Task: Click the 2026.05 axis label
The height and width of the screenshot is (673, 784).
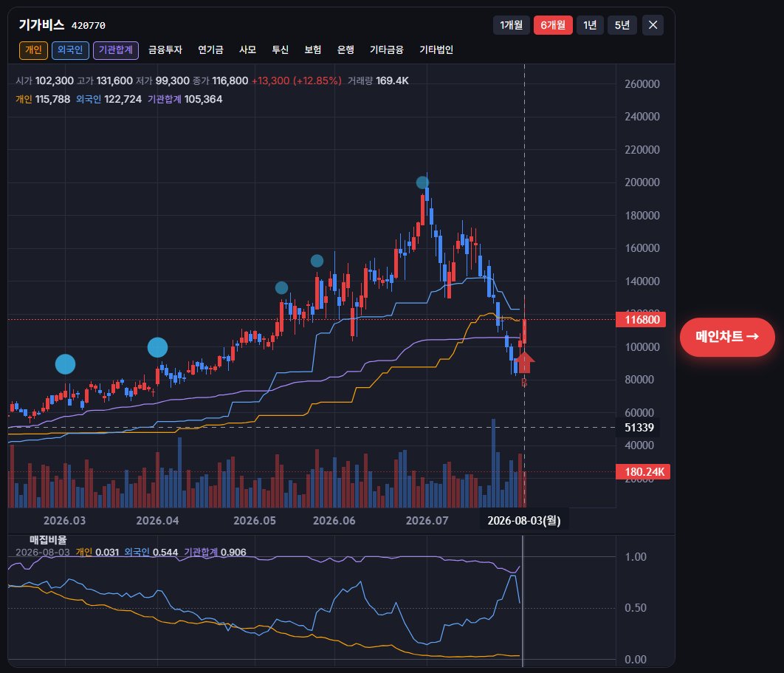Action: point(255,521)
